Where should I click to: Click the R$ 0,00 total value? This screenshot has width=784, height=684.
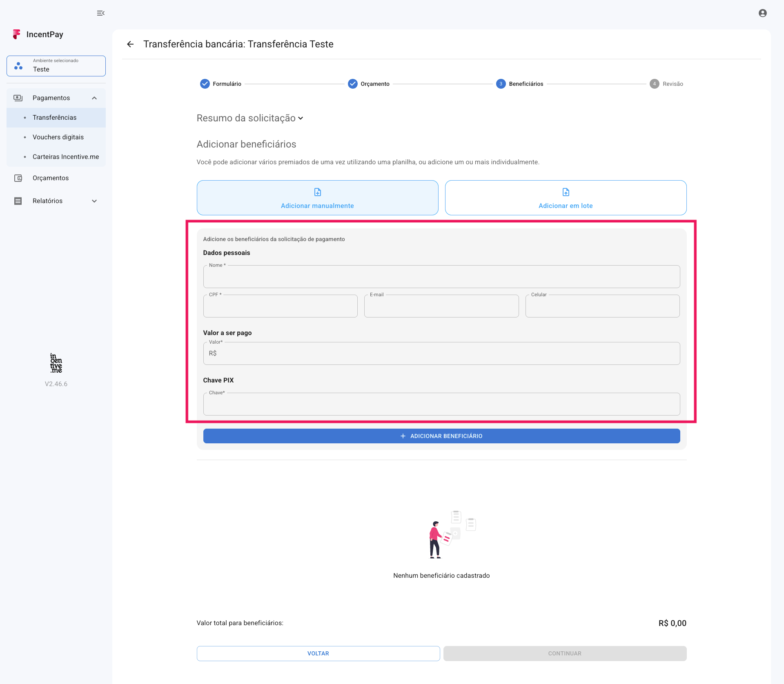[x=673, y=623]
